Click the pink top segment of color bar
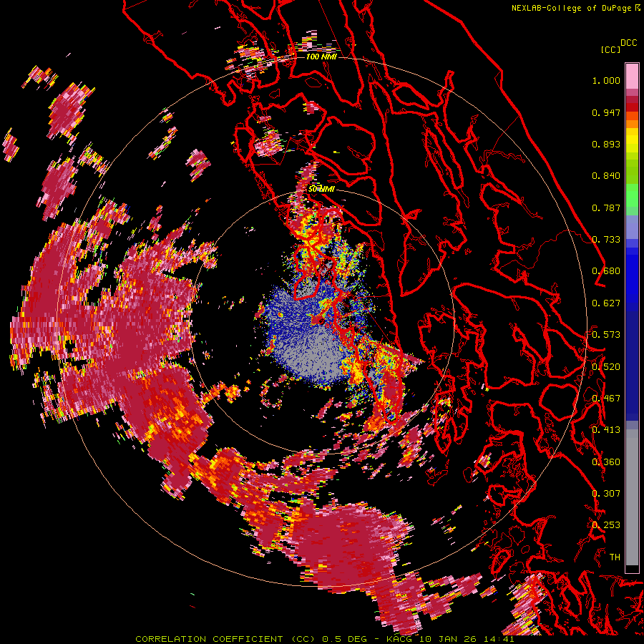Screen dimensions: 644x644 tap(632, 76)
